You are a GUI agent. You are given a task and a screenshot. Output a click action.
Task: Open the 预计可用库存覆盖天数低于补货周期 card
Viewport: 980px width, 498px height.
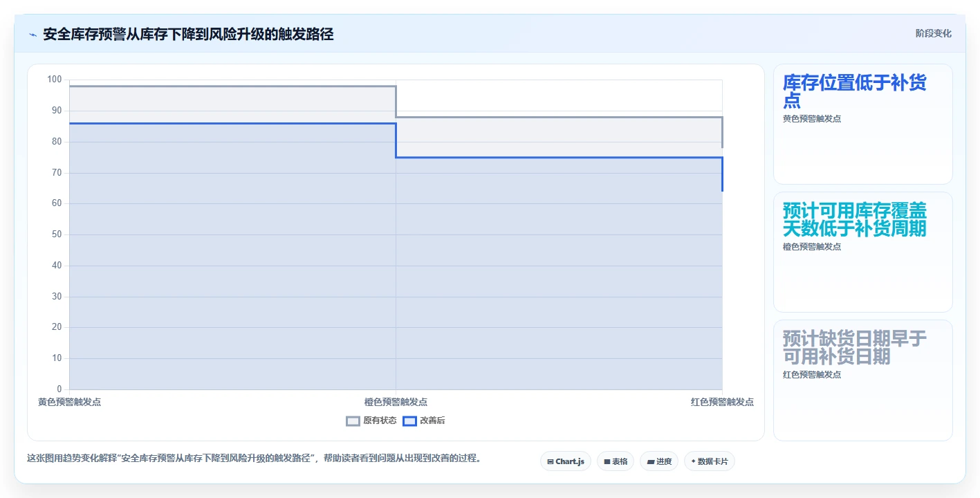[x=863, y=252]
